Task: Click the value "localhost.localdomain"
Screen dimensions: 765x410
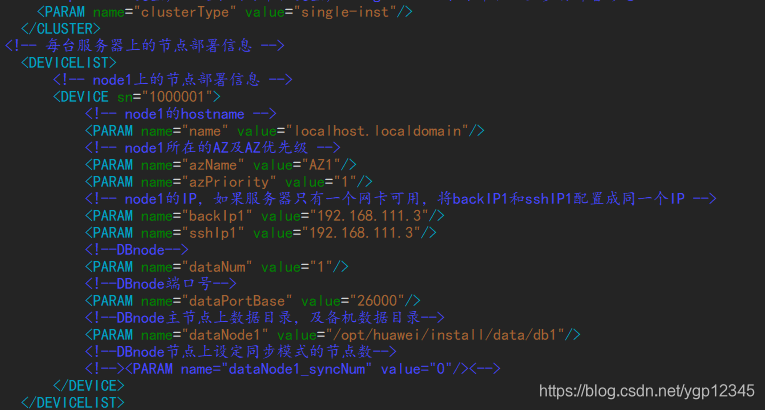Action: 378,131
